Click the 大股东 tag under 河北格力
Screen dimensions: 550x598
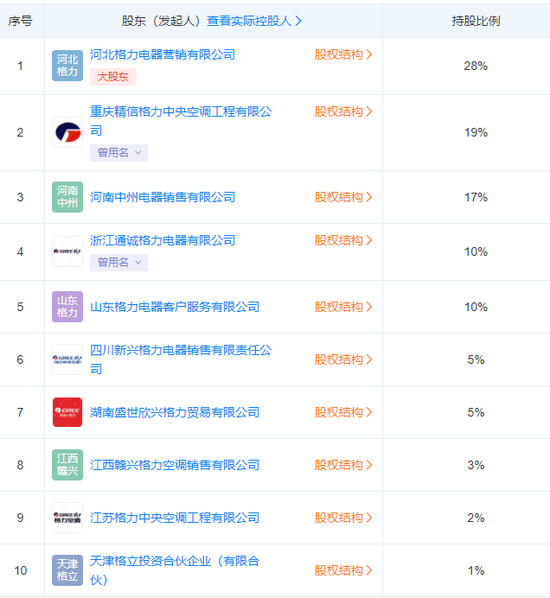coord(113,77)
